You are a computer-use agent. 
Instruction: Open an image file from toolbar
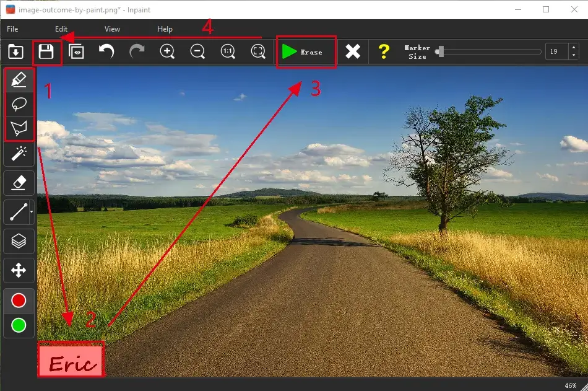(15, 51)
